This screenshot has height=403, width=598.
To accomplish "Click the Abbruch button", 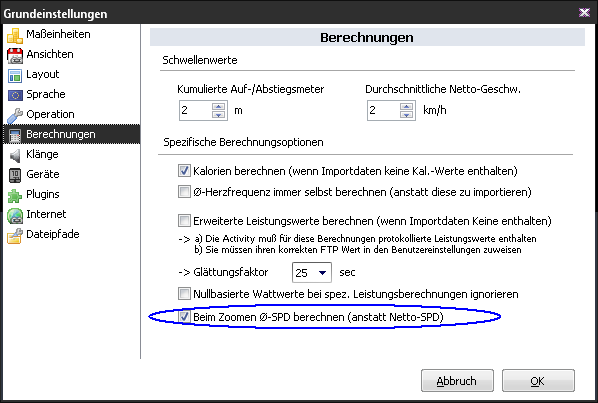I will [x=457, y=381].
